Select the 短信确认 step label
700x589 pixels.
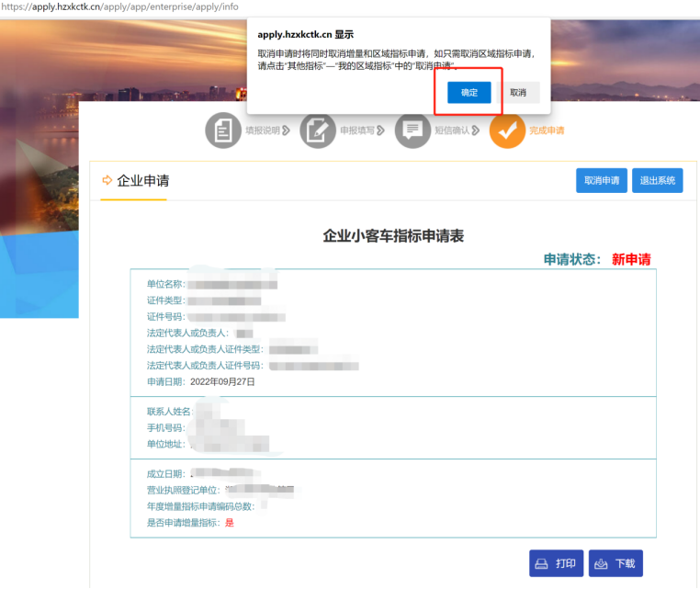[x=451, y=130]
